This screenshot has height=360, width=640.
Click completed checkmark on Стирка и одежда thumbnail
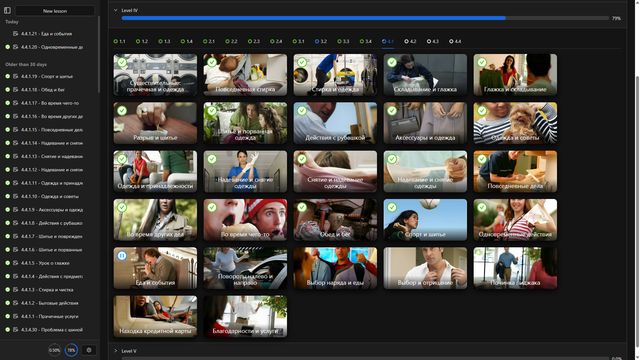302,62
